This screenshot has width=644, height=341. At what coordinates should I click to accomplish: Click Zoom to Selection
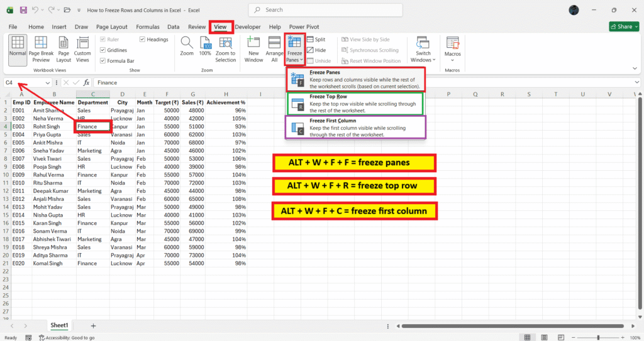226,49
